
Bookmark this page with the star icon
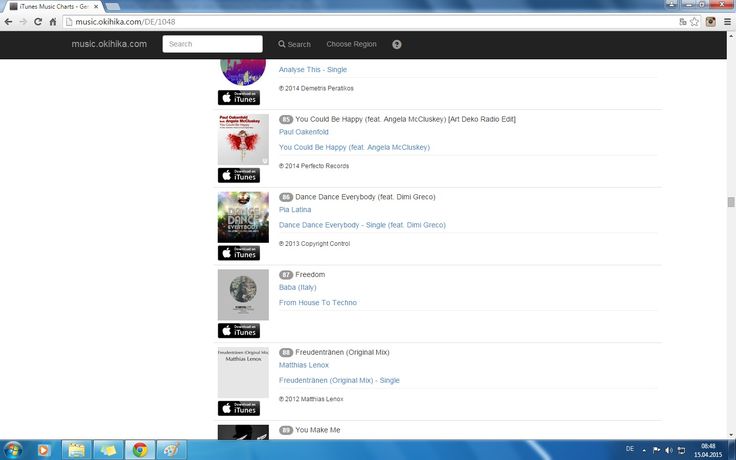coord(694,22)
